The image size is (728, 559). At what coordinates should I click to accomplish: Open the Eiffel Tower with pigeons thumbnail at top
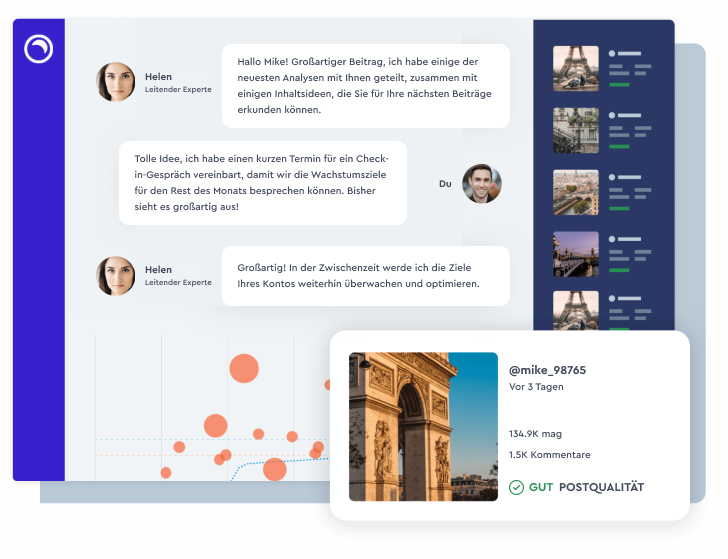[576, 68]
